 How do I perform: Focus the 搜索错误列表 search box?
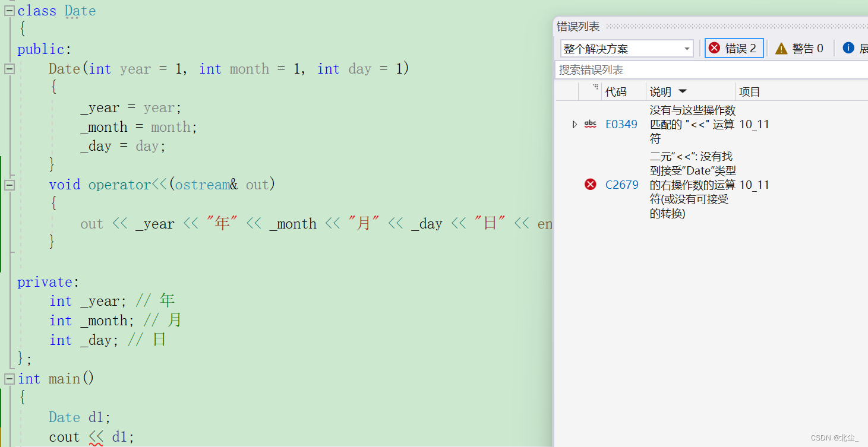pos(711,70)
